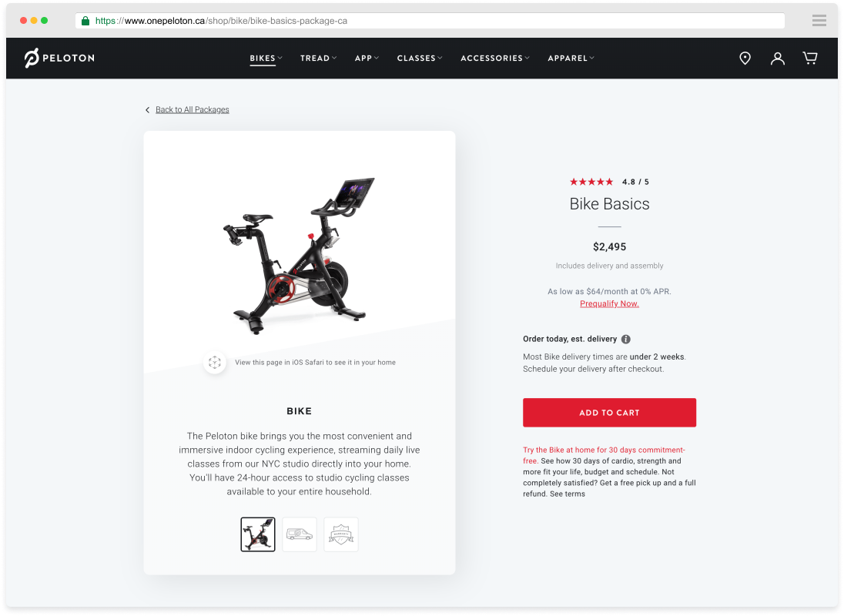This screenshot has height=616, width=844.
Task: Expand the Tread dropdown menu
Action: pyautogui.click(x=319, y=58)
